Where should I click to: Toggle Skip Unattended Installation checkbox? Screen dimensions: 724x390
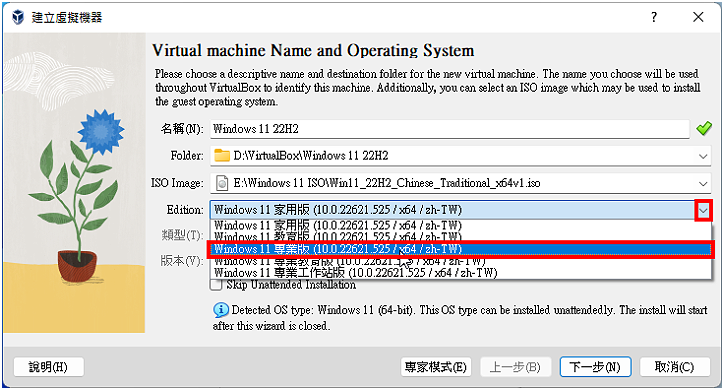[216, 285]
